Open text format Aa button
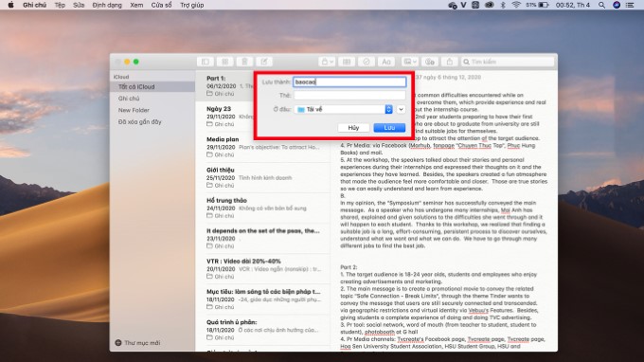644x362 pixels. pos(386,62)
